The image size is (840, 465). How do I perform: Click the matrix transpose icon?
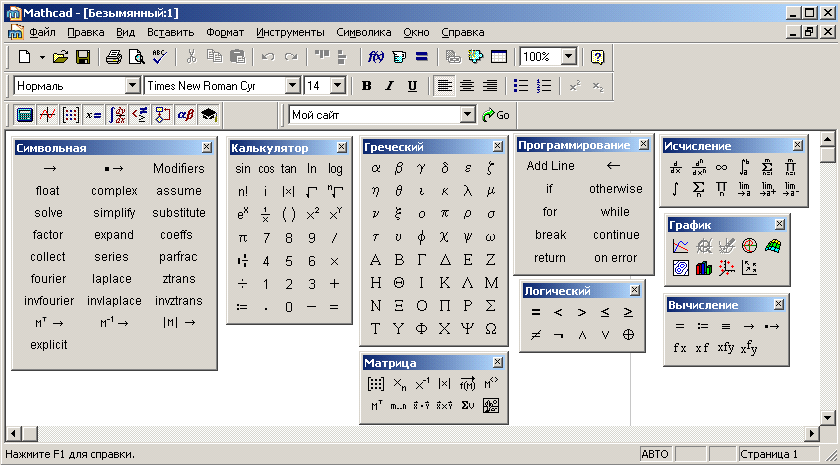tap(377, 405)
